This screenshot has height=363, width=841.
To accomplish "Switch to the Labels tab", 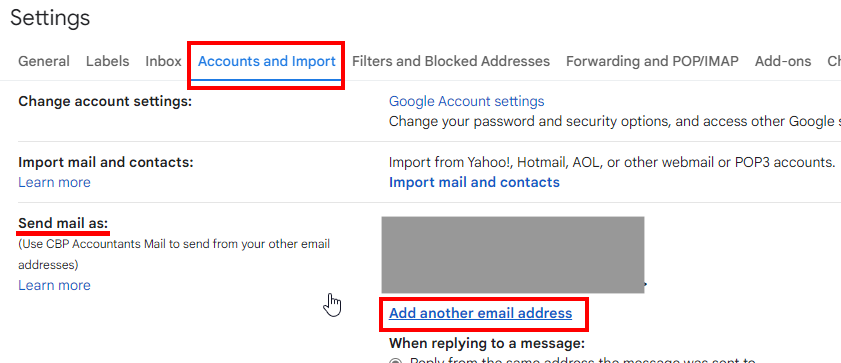I will point(107,61).
